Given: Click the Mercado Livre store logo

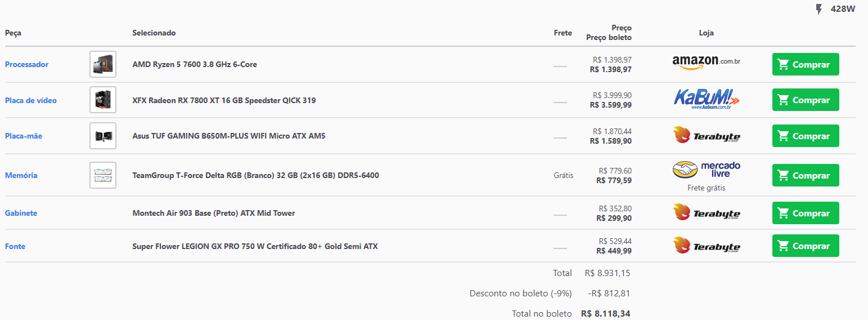Looking at the screenshot, I should pos(706,170).
